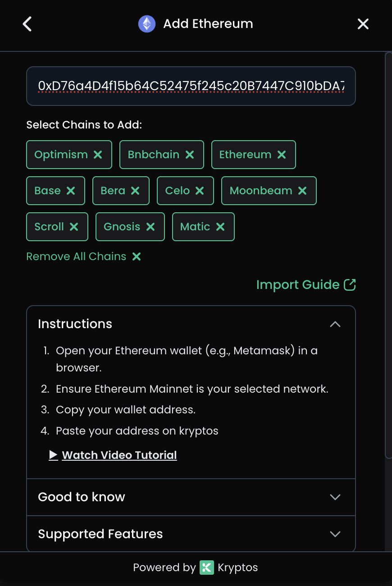Go back using the arrow icon
This screenshot has height=586, width=392.
tap(27, 24)
